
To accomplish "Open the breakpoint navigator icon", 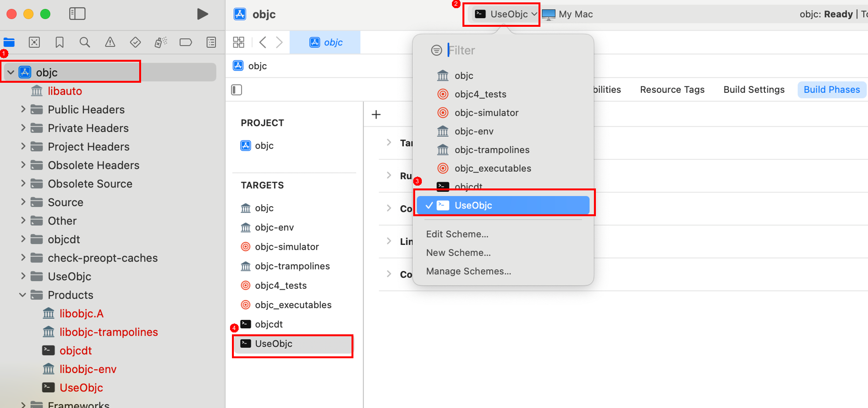I will point(186,43).
